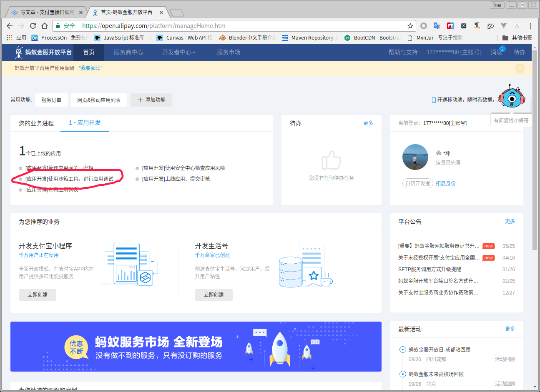
Task: Click 立即创建 for 生活号
Action: [x=213, y=295]
